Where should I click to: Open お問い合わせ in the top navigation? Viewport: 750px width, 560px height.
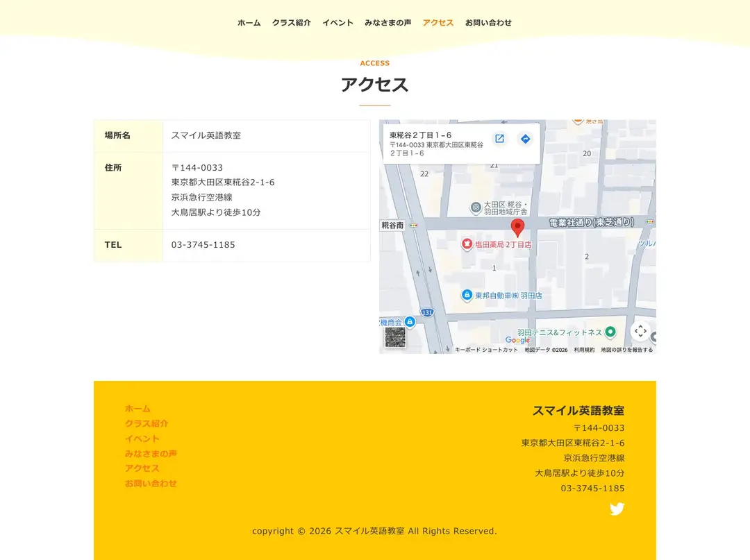[488, 22]
